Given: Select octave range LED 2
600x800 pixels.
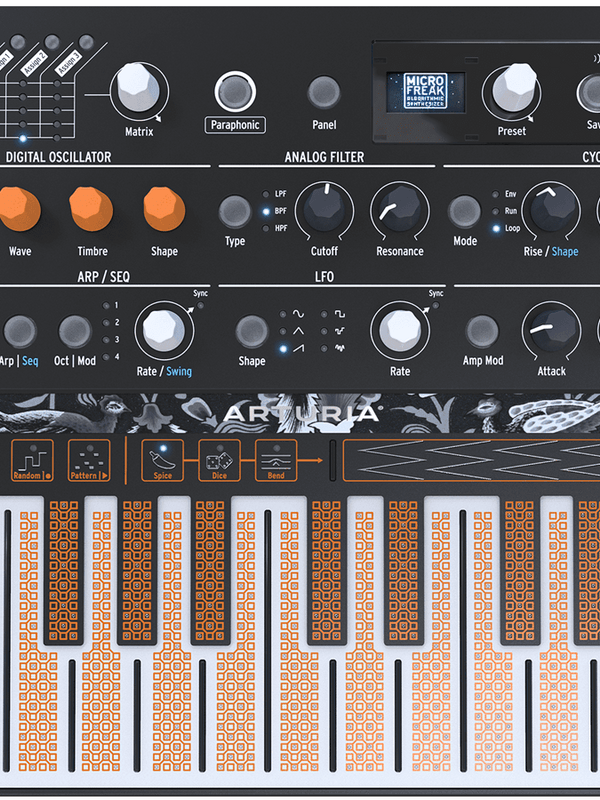Looking at the screenshot, I should coord(106,322).
